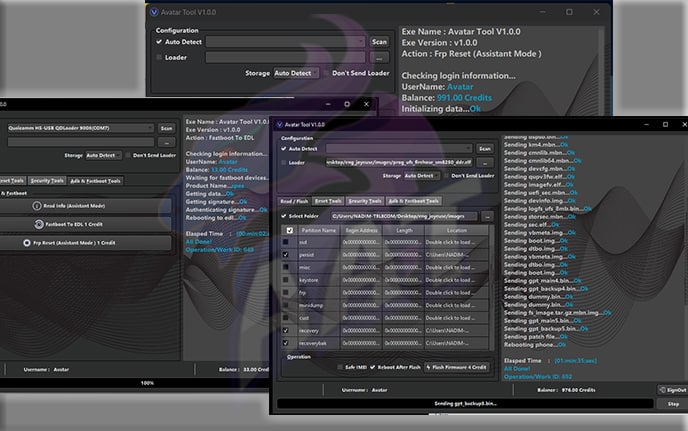688x431 pixels.
Task: Uncheck the recoverybak partition checkbox
Action: (x=286, y=343)
